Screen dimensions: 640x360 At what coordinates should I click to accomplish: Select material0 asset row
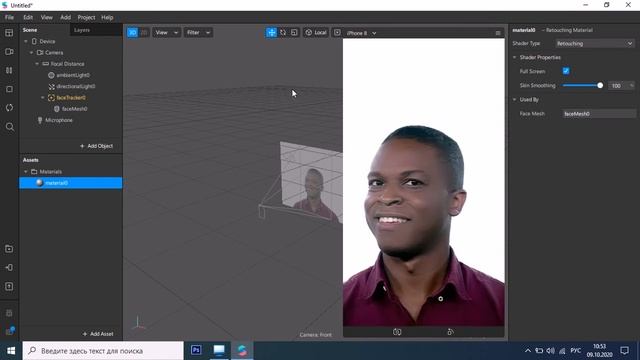(x=71, y=183)
